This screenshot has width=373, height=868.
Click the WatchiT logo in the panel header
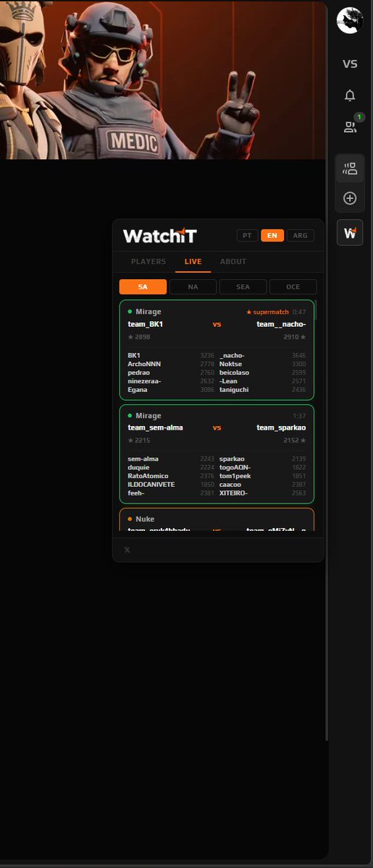(159, 236)
